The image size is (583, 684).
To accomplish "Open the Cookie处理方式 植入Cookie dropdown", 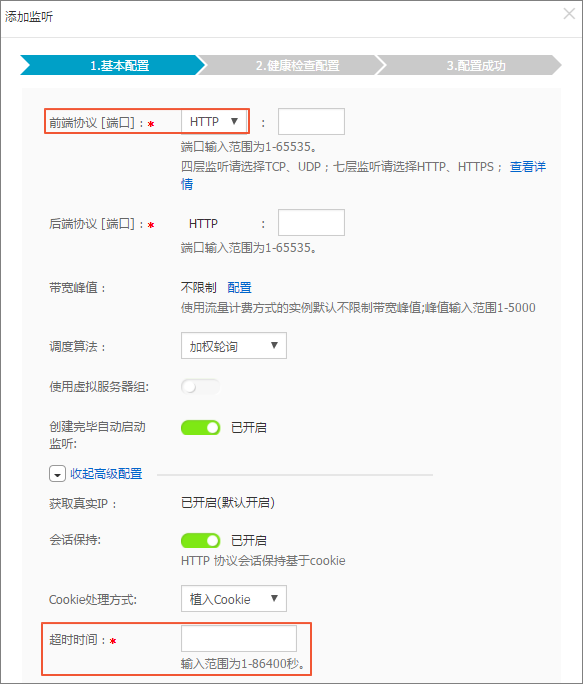I will (234, 599).
